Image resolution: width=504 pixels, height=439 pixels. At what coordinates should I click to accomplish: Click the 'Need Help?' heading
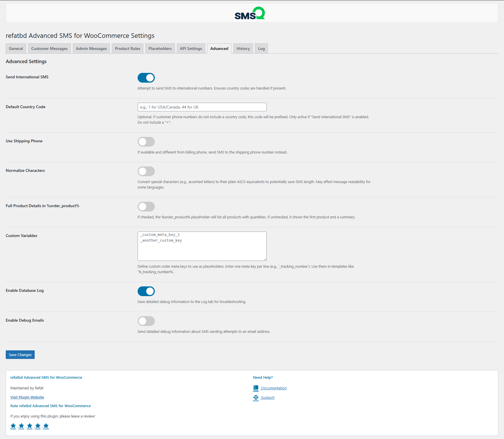point(263,378)
